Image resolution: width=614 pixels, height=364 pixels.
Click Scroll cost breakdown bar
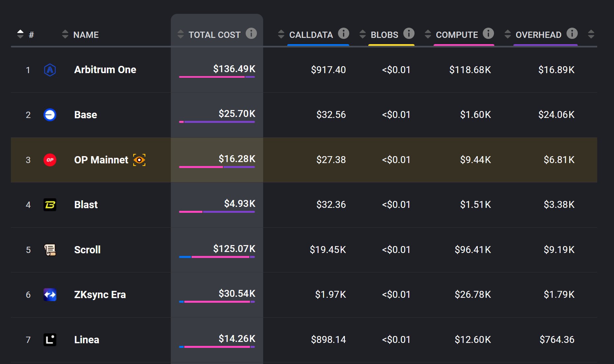(x=217, y=257)
